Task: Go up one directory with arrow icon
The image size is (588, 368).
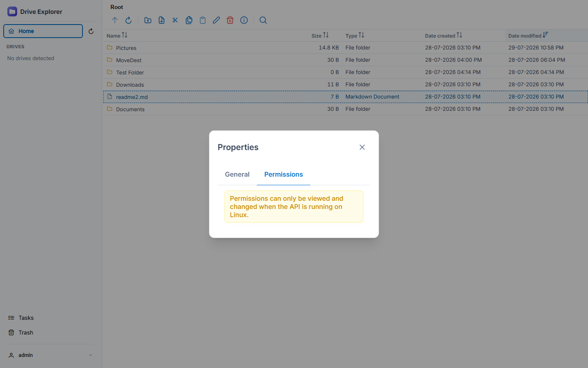Action: tap(115, 20)
